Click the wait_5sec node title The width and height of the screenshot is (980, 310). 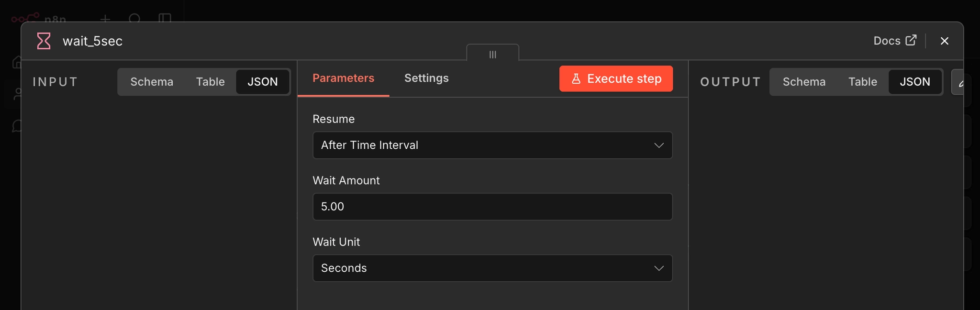92,41
